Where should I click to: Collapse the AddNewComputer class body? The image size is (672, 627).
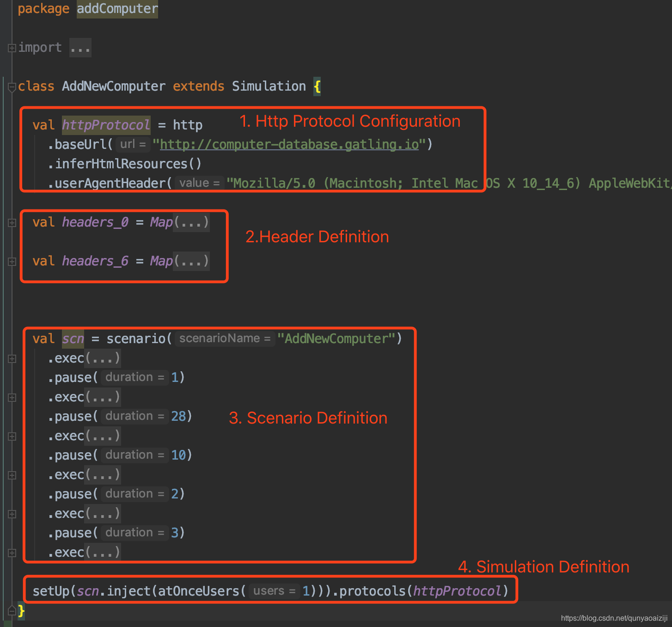pos(12,86)
